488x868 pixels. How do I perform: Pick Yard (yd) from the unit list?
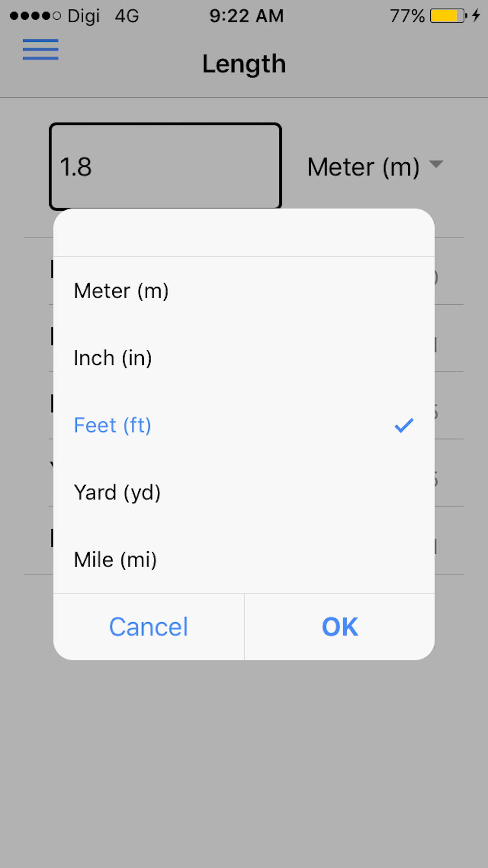(117, 493)
